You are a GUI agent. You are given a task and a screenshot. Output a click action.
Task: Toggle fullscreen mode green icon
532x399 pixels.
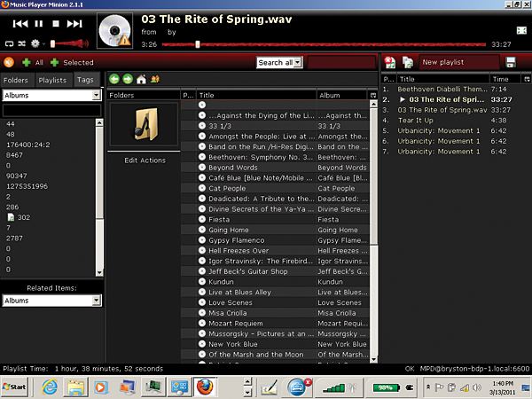pos(521,30)
